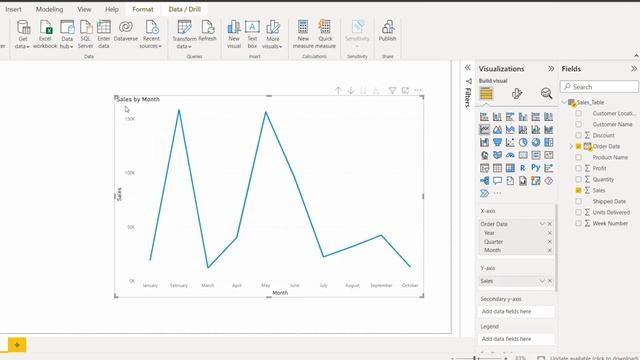The height and width of the screenshot is (360, 640).
Task: Add a new report page
Action: [17, 345]
